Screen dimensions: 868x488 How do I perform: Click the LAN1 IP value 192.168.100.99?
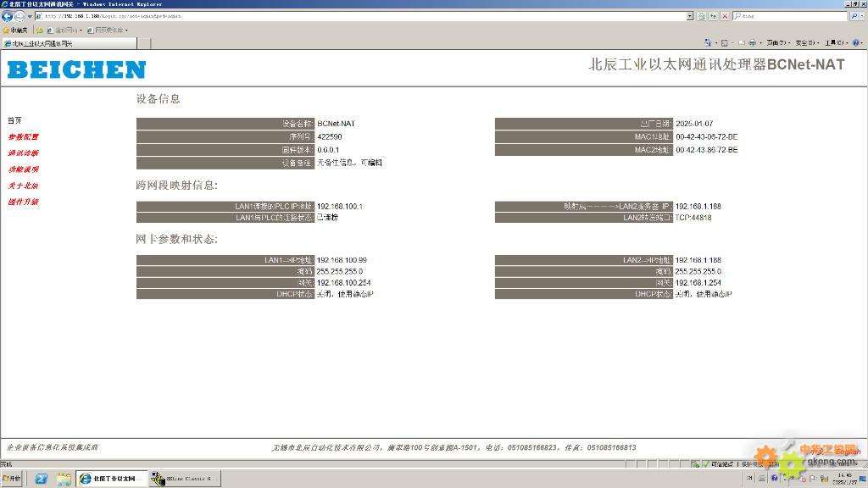342,260
